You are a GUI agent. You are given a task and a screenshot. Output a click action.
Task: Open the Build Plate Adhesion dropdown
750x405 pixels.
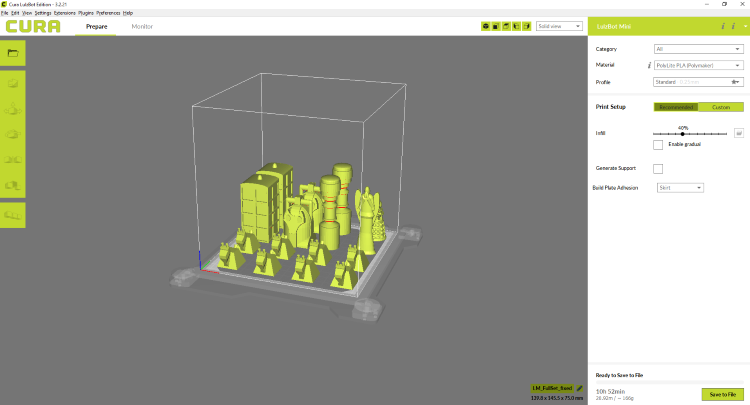680,187
